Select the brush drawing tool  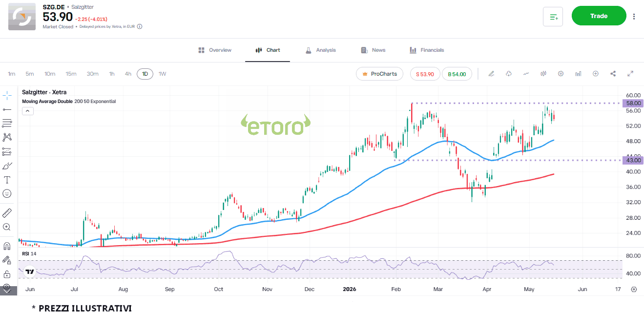[7, 166]
